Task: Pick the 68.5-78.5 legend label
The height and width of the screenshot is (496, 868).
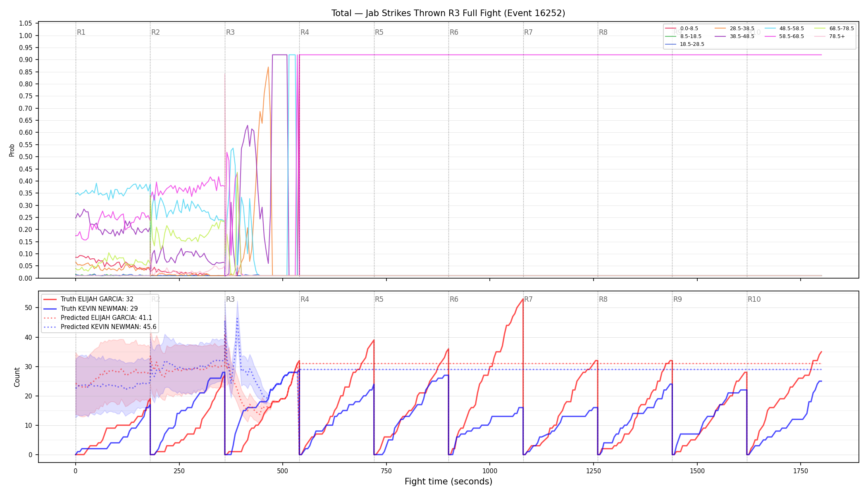Action: pyautogui.click(x=842, y=29)
